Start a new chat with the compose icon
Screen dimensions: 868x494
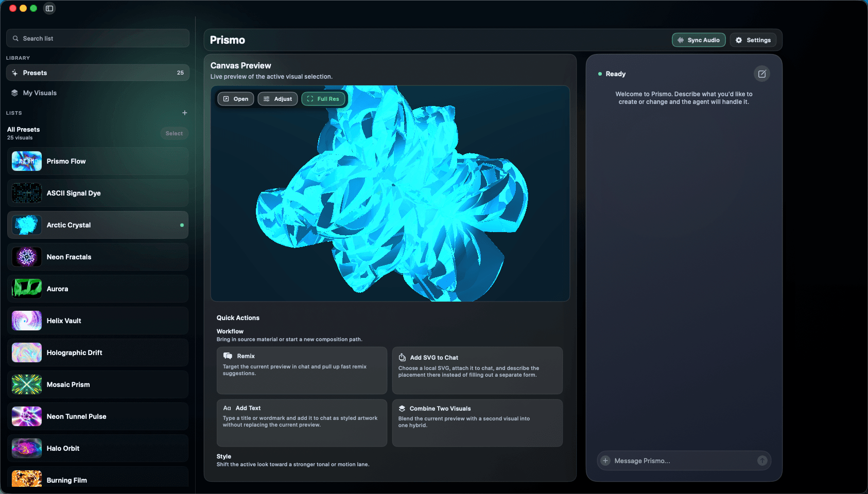(x=762, y=74)
